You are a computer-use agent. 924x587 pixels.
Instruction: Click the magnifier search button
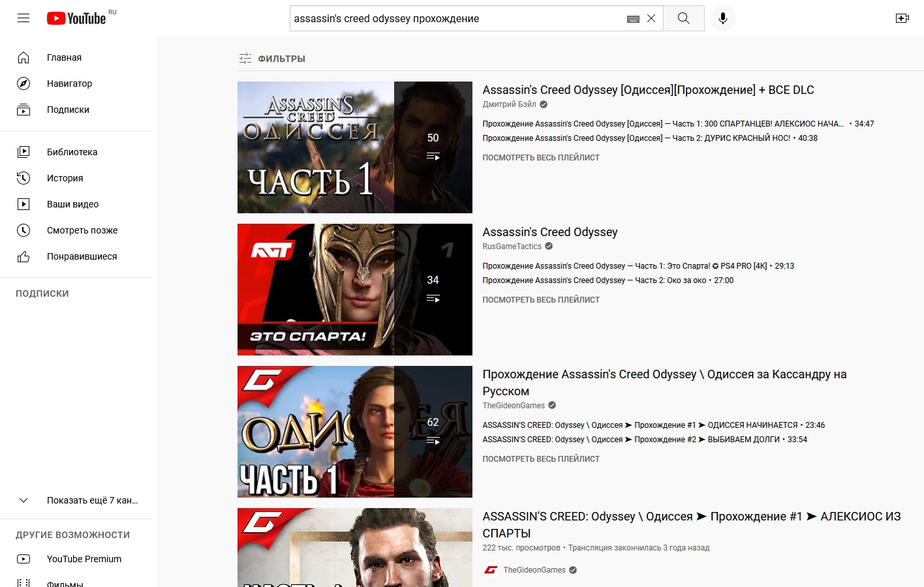(683, 18)
